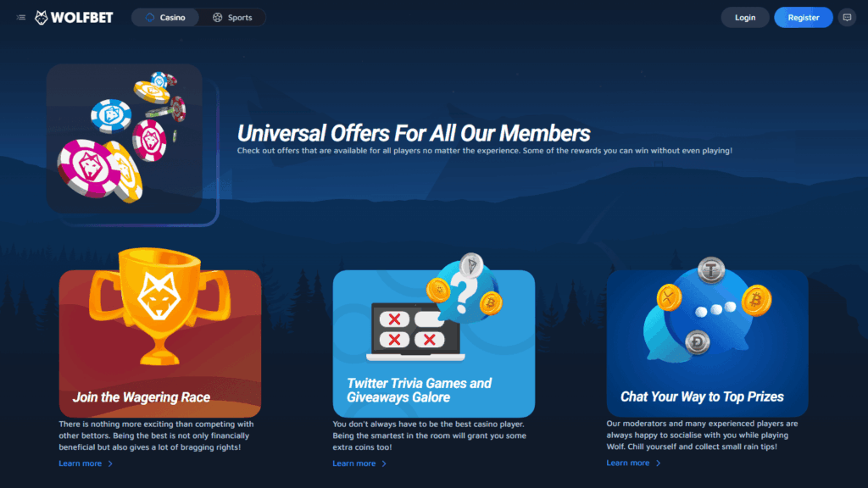
Task: Open the hamburger sidebar menu icon
Action: coord(21,17)
